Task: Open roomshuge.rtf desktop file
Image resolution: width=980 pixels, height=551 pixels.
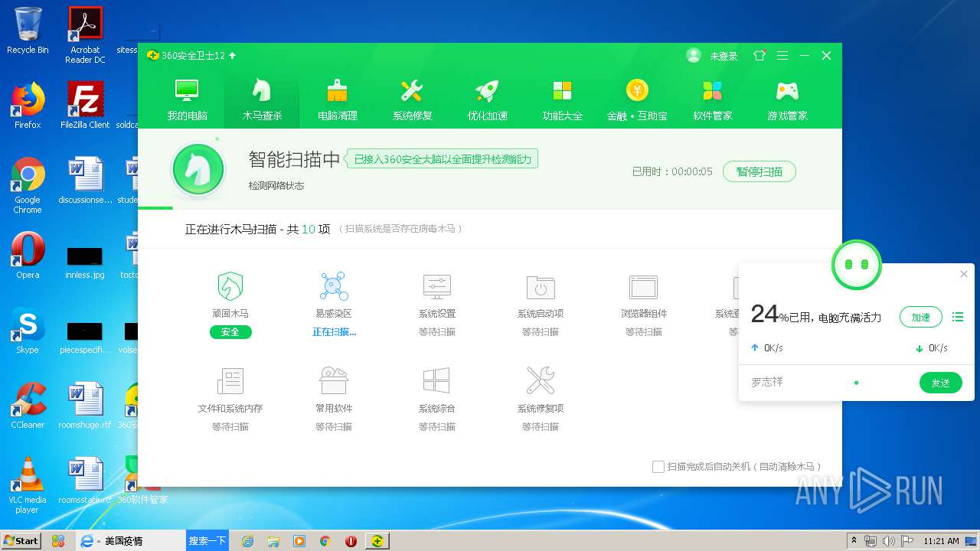Action: tap(85, 406)
